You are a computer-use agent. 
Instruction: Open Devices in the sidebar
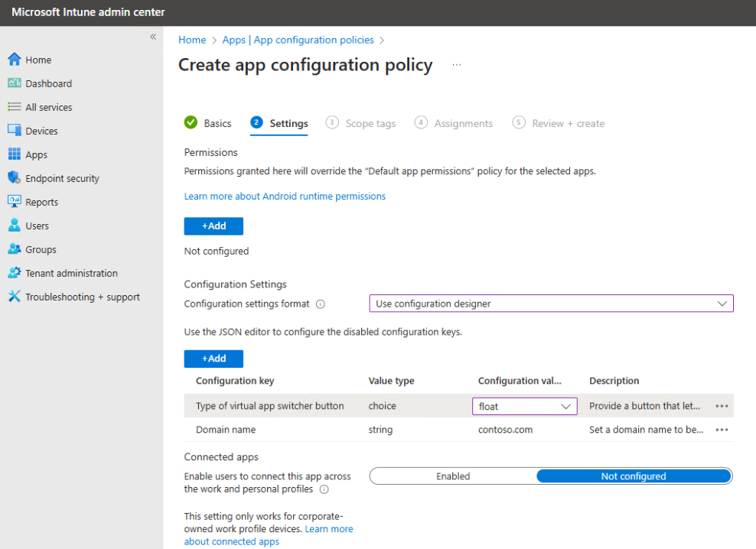pyautogui.click(x=41, y=131)
